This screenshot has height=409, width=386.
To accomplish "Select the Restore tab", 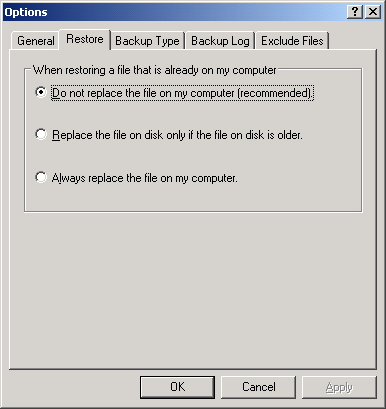I will tap(85, 39).
